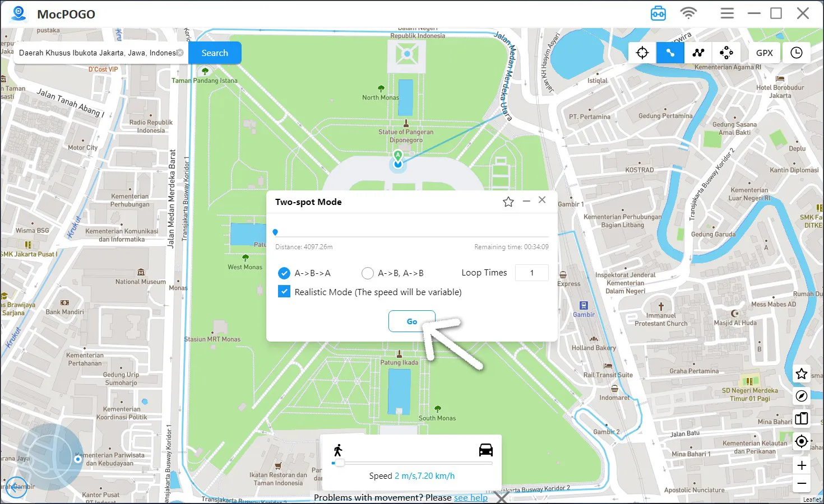
Task: Select driving speed mode icon
Action: point(485,449)
